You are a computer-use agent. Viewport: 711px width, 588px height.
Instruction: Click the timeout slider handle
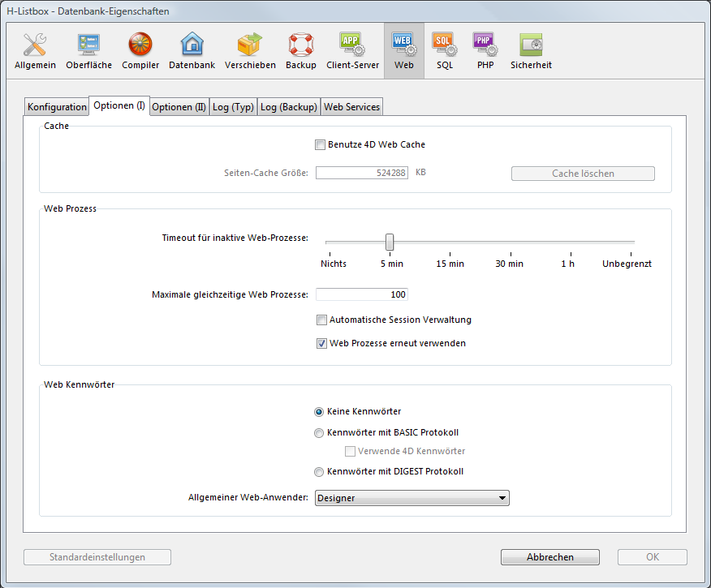(x=390, y=242)
